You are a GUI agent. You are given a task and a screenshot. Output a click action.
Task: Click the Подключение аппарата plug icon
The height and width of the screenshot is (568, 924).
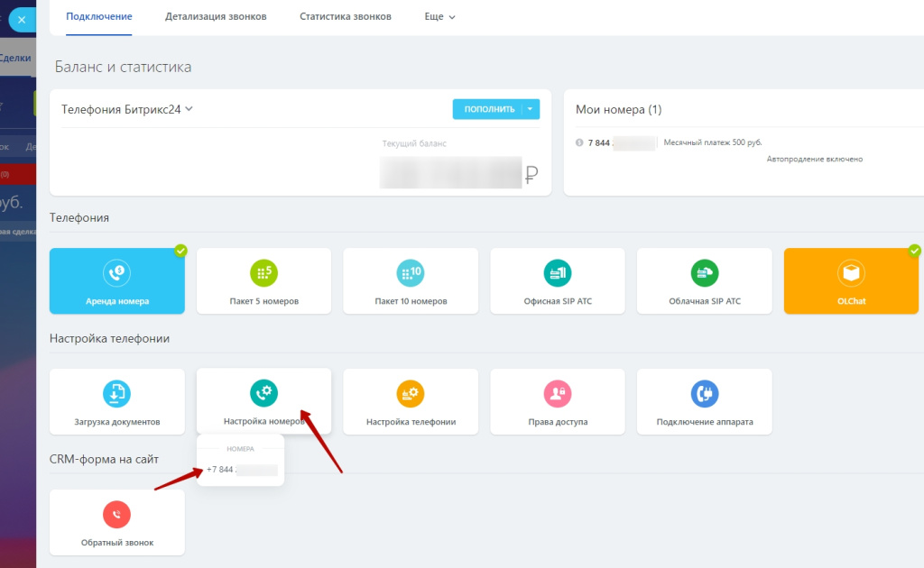pos(704,393)
